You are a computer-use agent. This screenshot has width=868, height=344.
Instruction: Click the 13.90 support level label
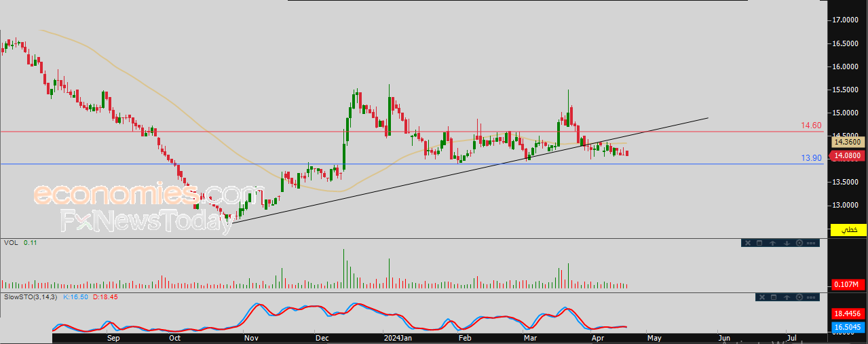tap(811, 157)
